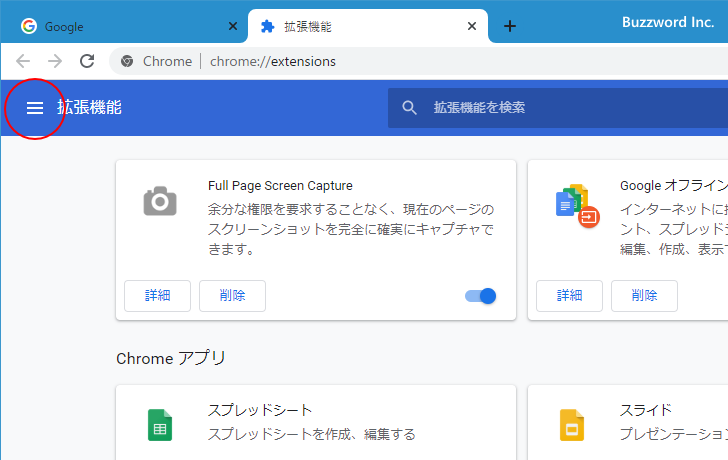
Task: Close the 拡張機能 tab
Action: click(472, 26)
